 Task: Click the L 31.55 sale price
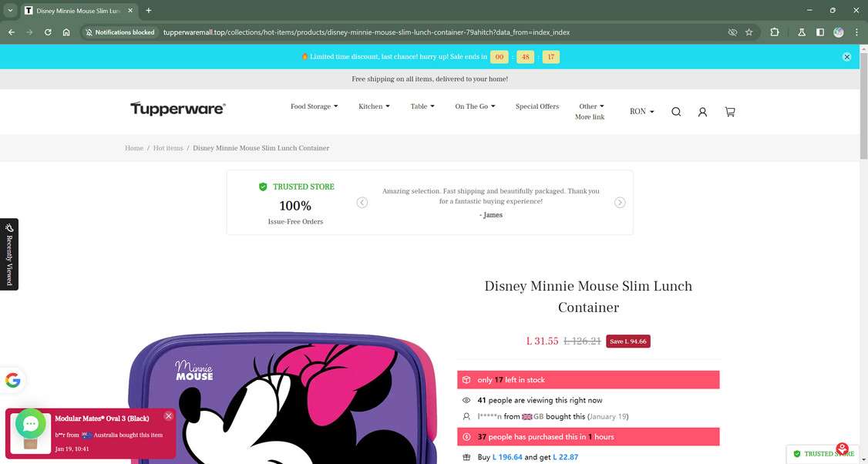coord(543,341)
